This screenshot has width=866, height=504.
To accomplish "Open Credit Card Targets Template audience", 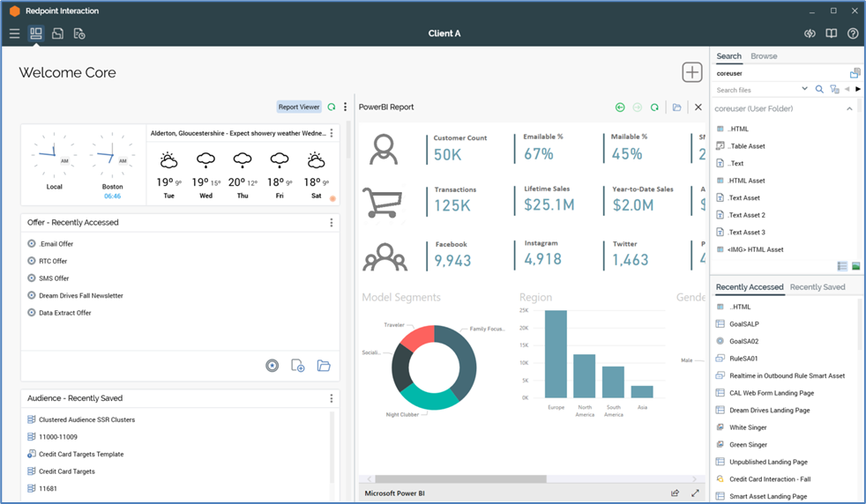I will point(81,455).
